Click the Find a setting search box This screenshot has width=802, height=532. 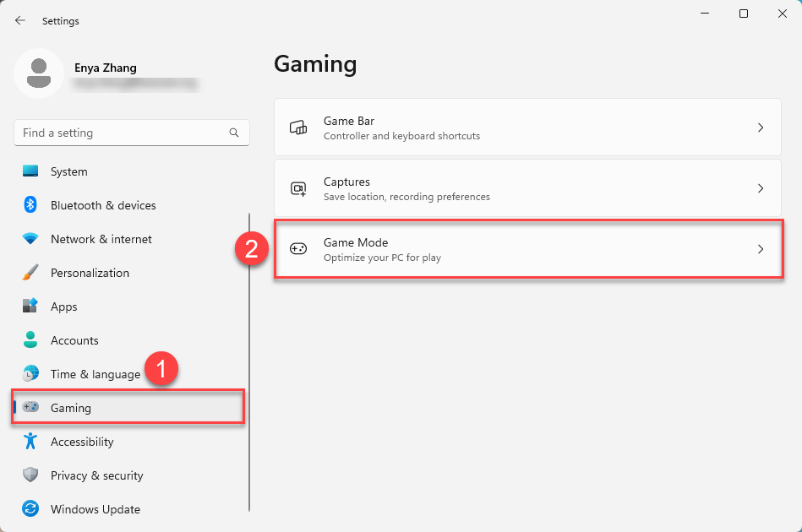[123, 133]
